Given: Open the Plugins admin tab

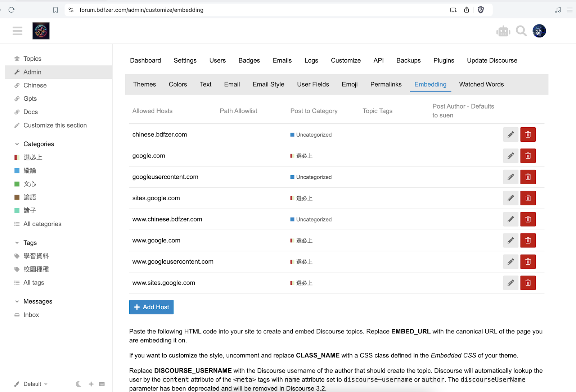Looking at the screenshot, I should (x=444, y=60).
